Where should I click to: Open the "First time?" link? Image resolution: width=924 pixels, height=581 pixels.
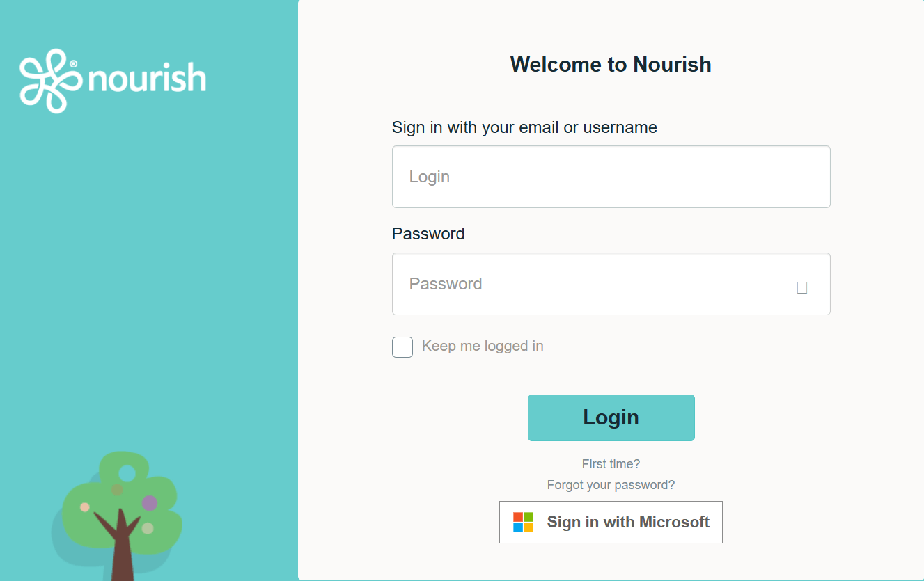(611, 464)
